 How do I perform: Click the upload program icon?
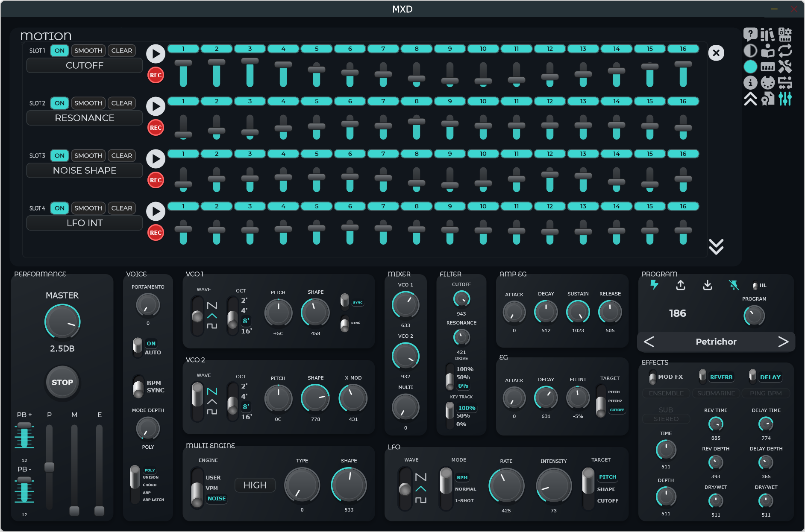pyautogui.click(x=681, y=285)
